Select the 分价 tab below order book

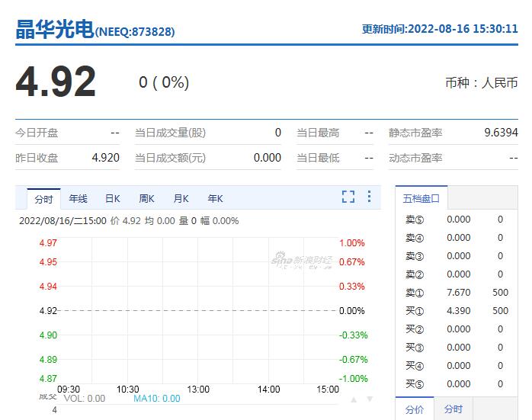pyautogui.click(x=415, y=409)
